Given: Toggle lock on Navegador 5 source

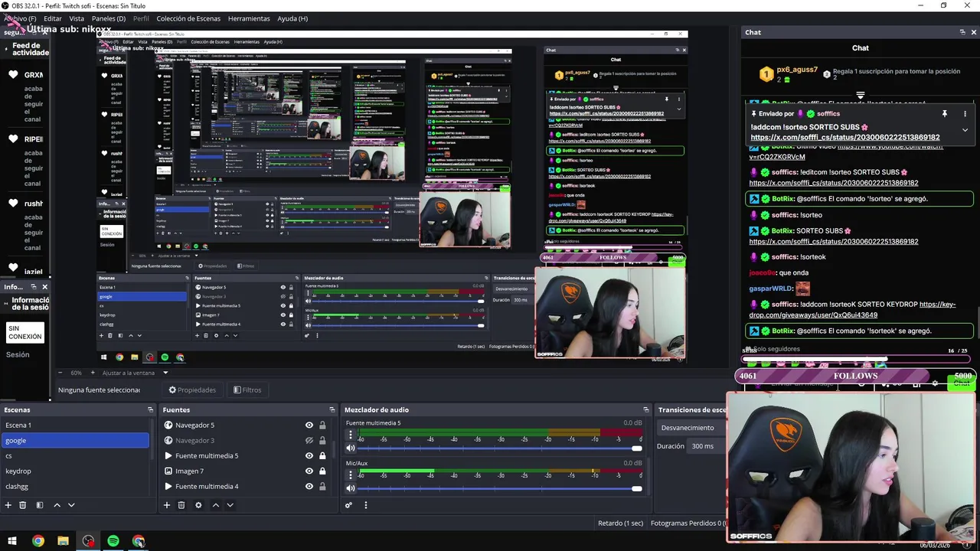Looking at the screenshot, I should click(322, 425).
